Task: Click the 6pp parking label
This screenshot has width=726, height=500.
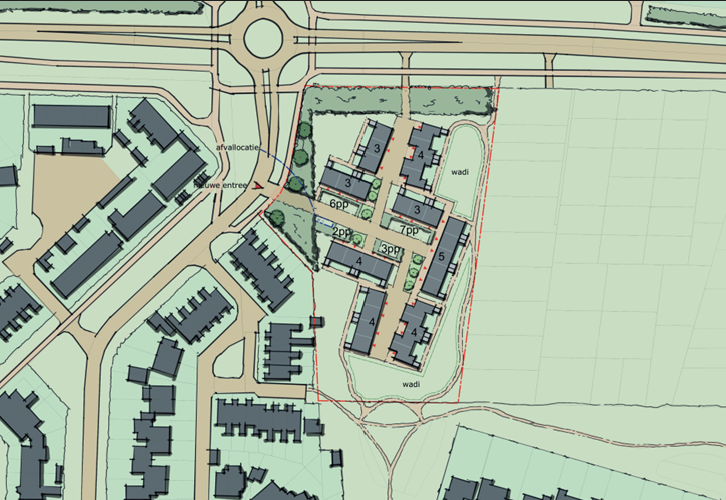Action: pyautogui.click(x=339, y=204)
